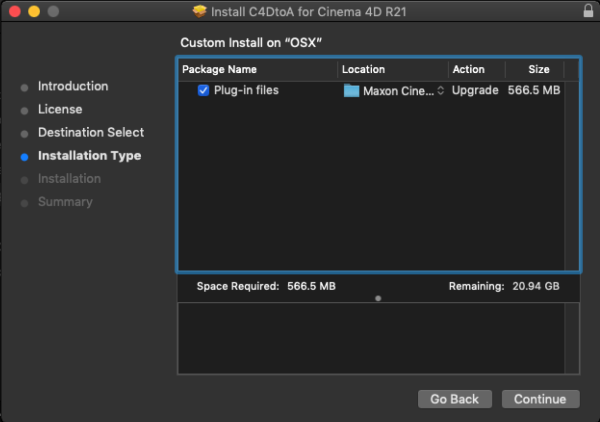Select the Destination Select step
Viewport: 600px width, 422px height.
click(x=91, y=133)
